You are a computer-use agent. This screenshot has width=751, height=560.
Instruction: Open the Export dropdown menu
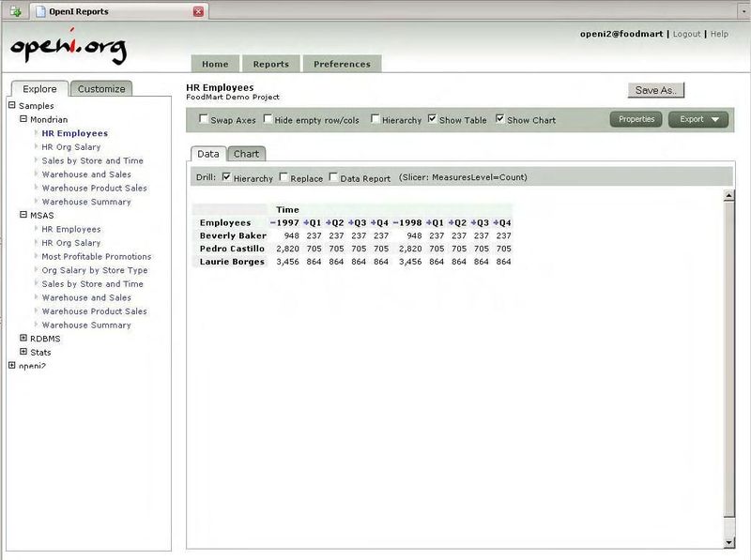coord(697,120)
